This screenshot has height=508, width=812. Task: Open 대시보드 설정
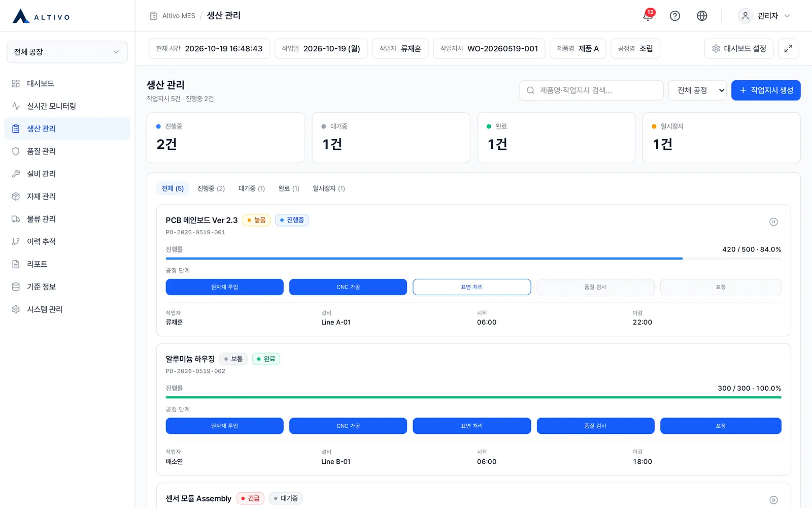coord(739,49)
